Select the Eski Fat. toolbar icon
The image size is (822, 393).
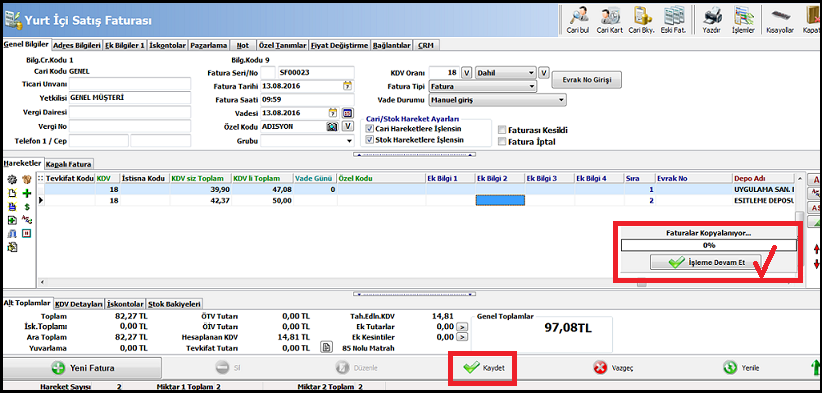click(673, 20)
